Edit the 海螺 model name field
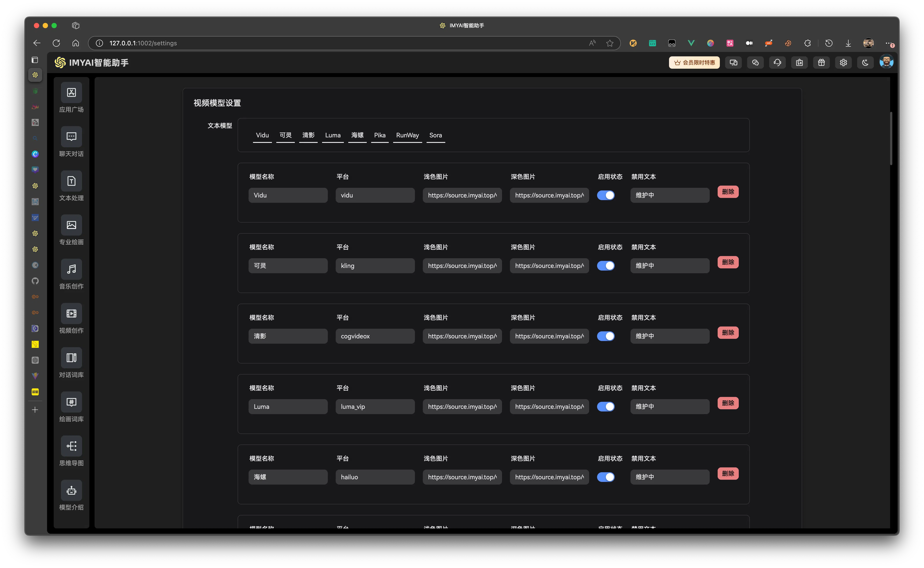The image size is (924, 568). tap(288, 477)
